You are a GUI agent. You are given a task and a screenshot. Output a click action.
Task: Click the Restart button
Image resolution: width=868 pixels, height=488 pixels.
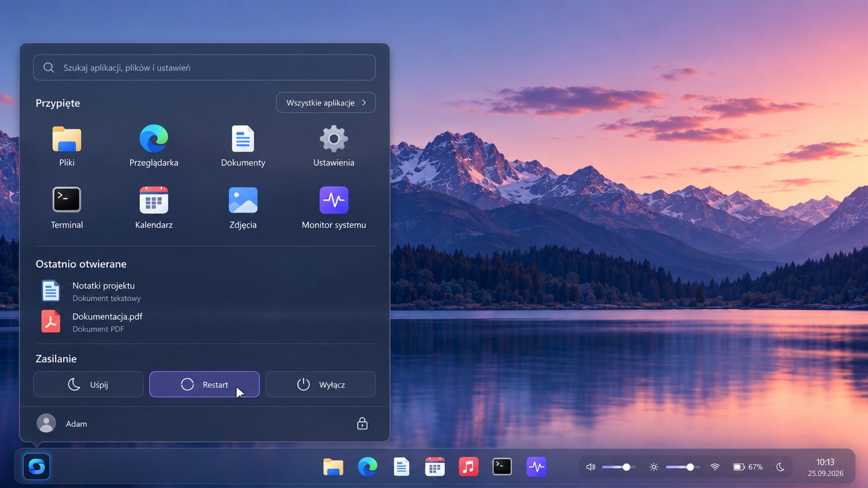205,384
